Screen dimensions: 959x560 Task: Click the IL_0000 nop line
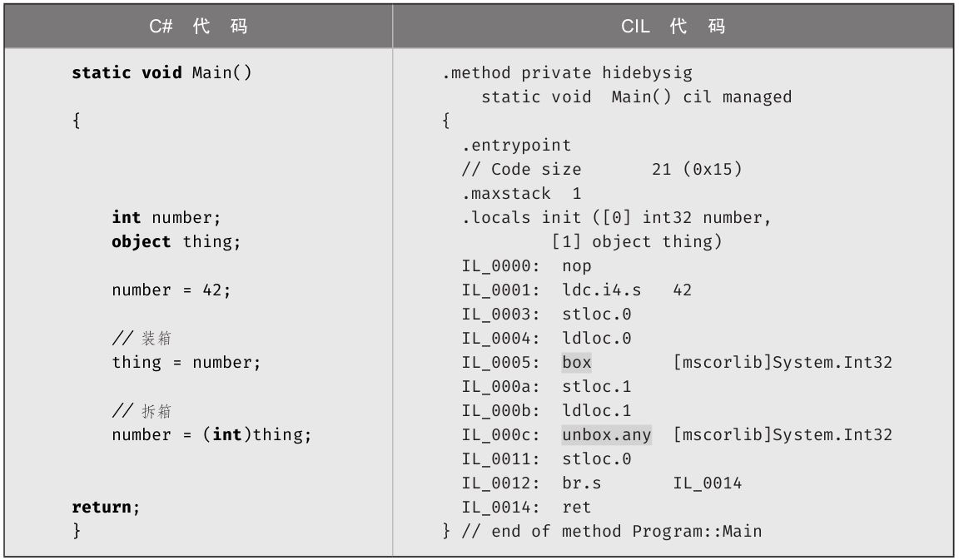[x=526, y=265]
